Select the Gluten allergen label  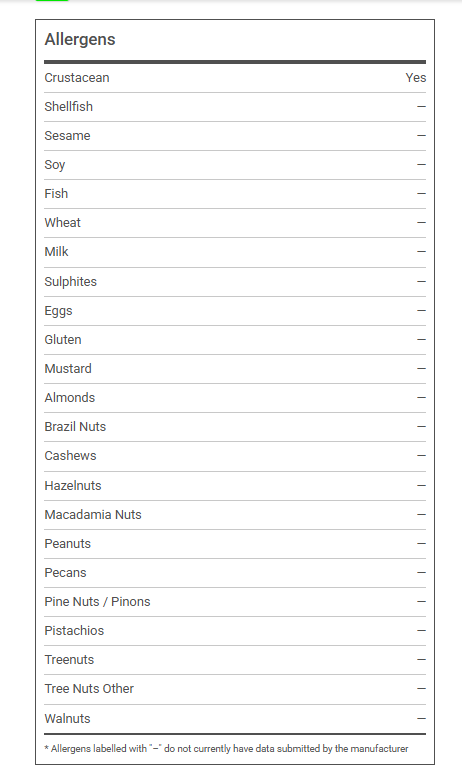pyautogui.click(x=63, y=339)
